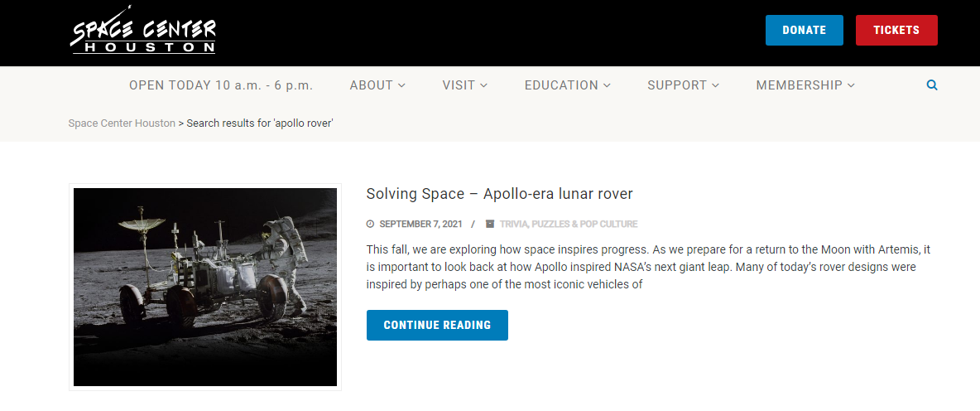Expand the ABOUT menu chevron

[x=401, y=85]
